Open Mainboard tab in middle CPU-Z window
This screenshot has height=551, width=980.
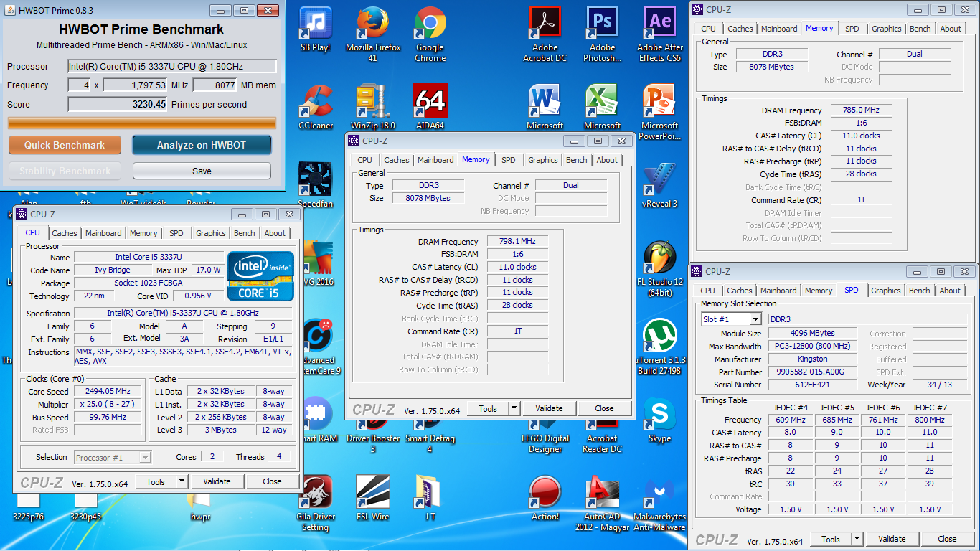click(x=435, y=160)
